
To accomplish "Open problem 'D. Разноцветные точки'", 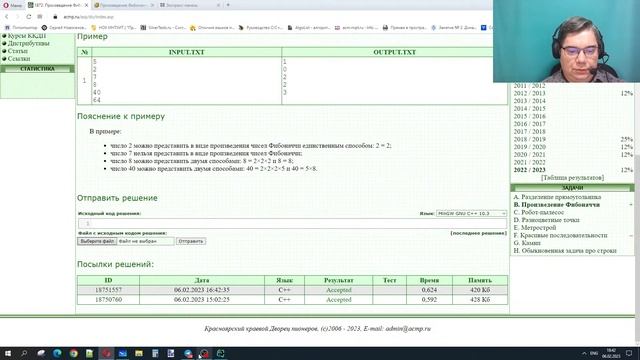I will tap(546, 220).
